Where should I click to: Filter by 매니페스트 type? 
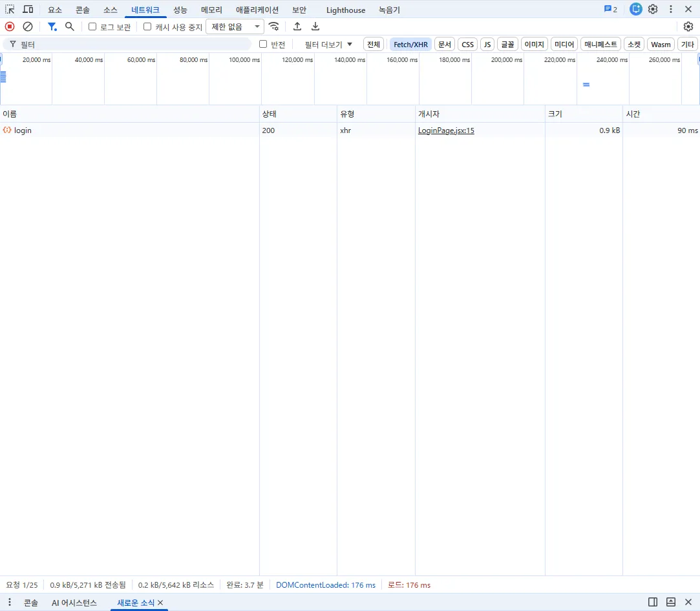[x=601, y=44]
